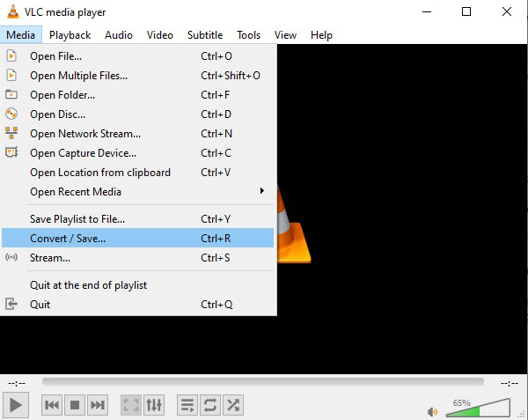528x420 pixels.
Task: Select Stream... menu entry
Action: pyautogui.click(x=137, y=258)
